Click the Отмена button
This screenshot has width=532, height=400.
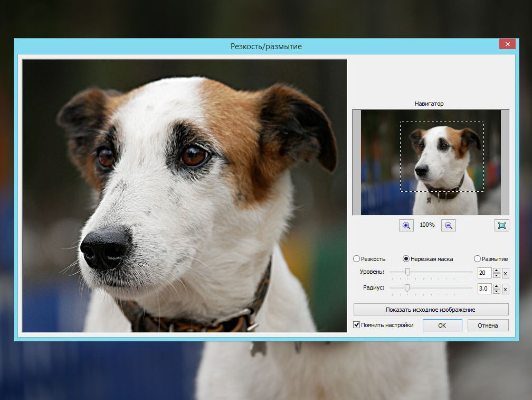[488, 325]
